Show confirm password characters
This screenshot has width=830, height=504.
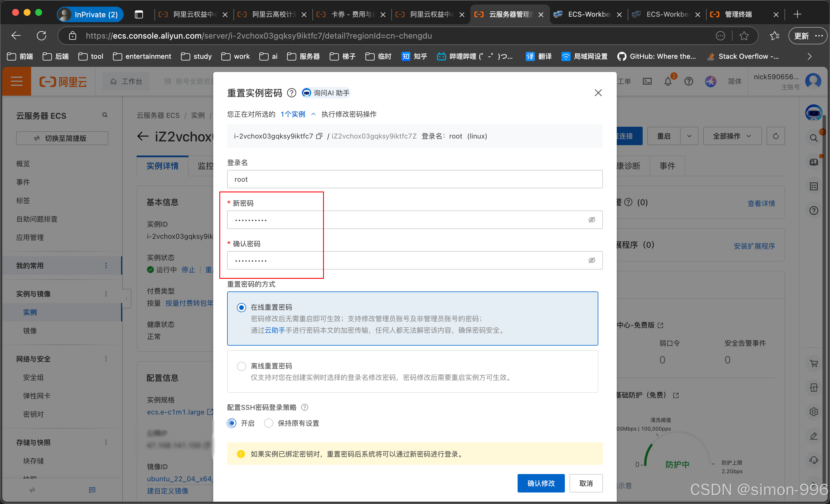click(591, 260)
